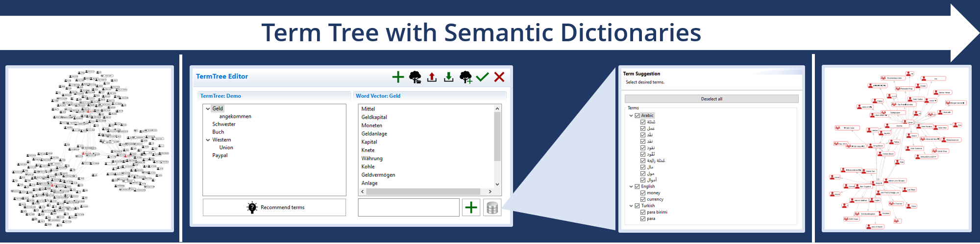Click the black-and-white network graph thumbnail
This screenshot has width=980, height=244.
pyautogui.click(x=90, y=149)
